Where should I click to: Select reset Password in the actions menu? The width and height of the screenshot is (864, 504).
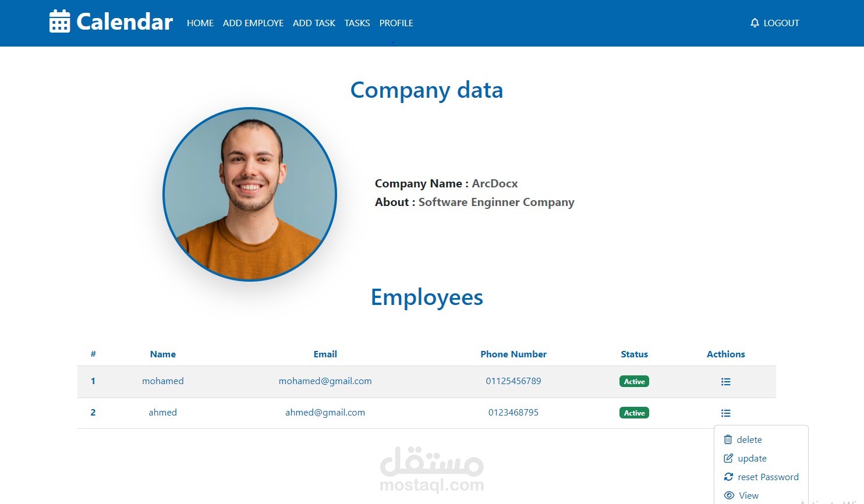coord(768,477)
